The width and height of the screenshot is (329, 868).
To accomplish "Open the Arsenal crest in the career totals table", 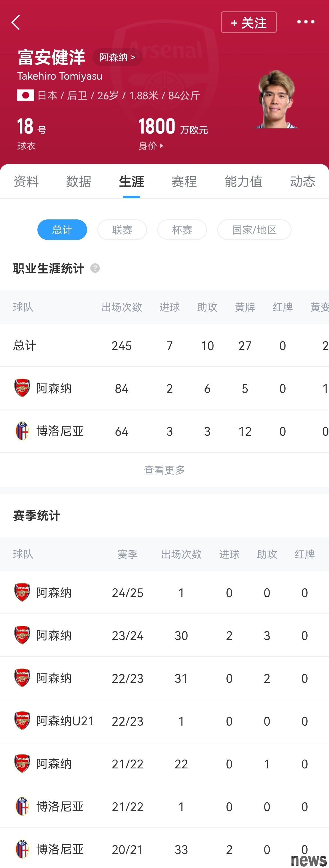I will tap(22, 388).
